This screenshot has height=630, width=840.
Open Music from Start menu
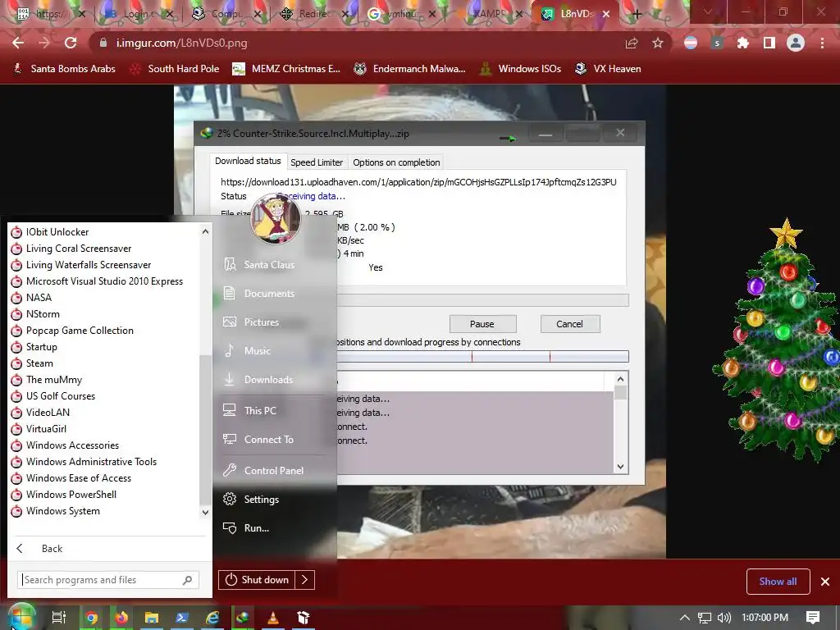257,350
